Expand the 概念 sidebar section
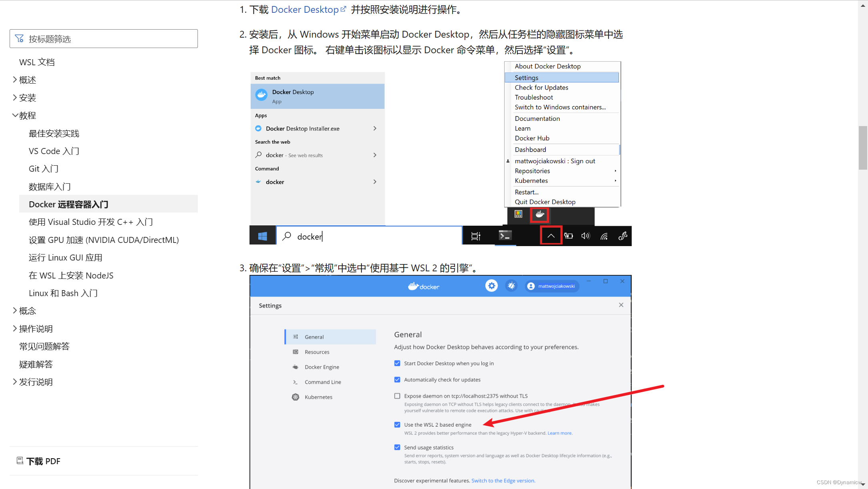Viewport: 868px width, 489px height. tap(27, 311)
